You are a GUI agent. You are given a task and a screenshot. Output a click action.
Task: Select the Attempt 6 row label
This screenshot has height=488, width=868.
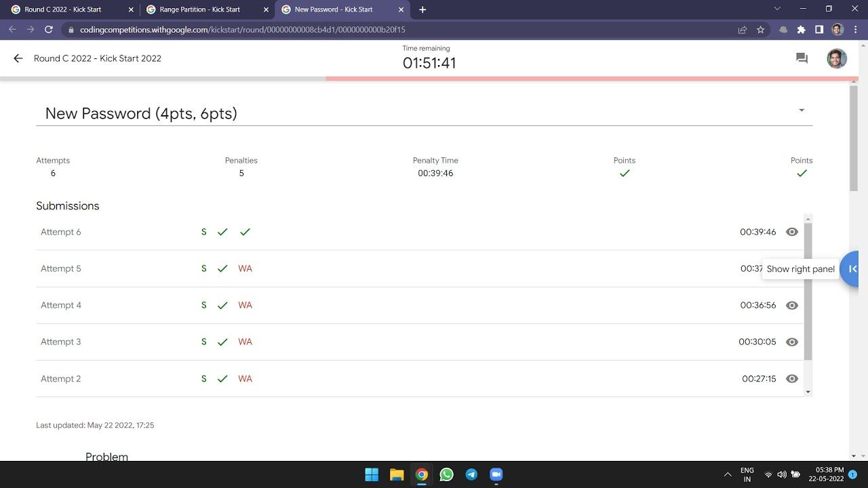(x=60, y=232)
